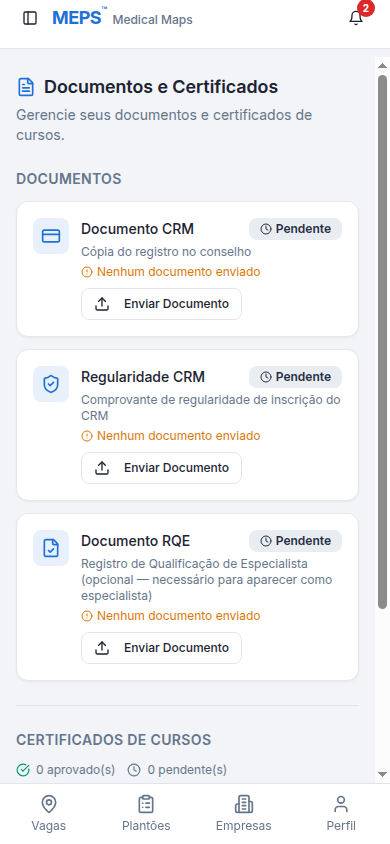Click warning icon under Documento CRM

[x=87, y=272]
